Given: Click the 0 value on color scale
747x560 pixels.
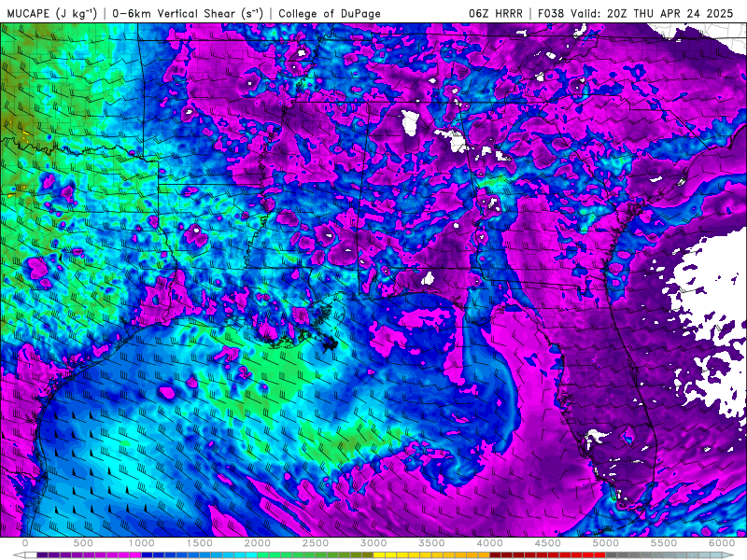Looking at the screenshot, I should (25, 543).
